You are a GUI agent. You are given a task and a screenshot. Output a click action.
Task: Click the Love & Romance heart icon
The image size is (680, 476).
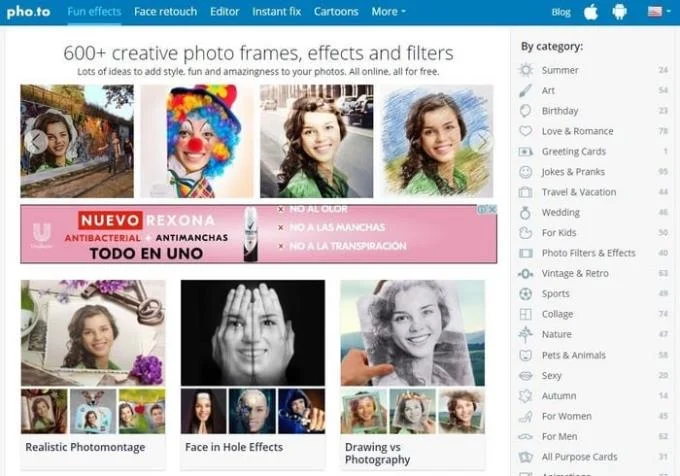(526, 131)
